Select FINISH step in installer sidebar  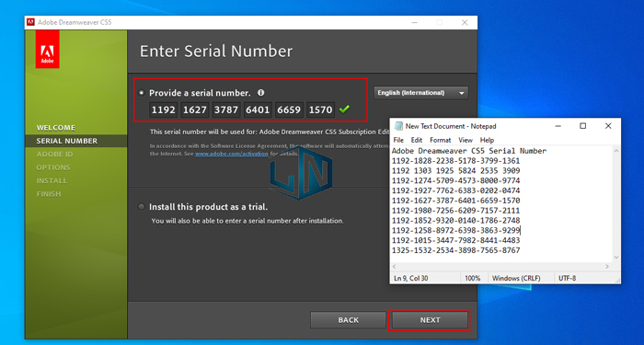[49, 193]
